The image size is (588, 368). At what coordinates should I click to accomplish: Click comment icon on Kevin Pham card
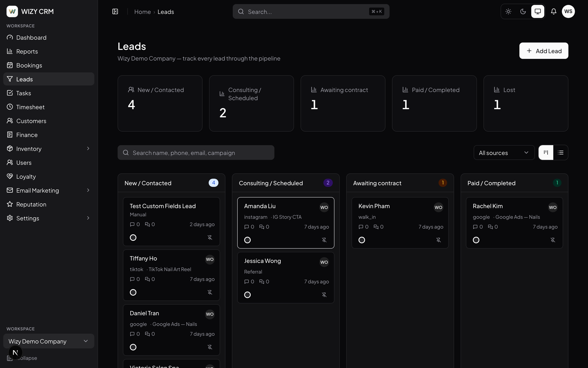click(x=361, y=227)
